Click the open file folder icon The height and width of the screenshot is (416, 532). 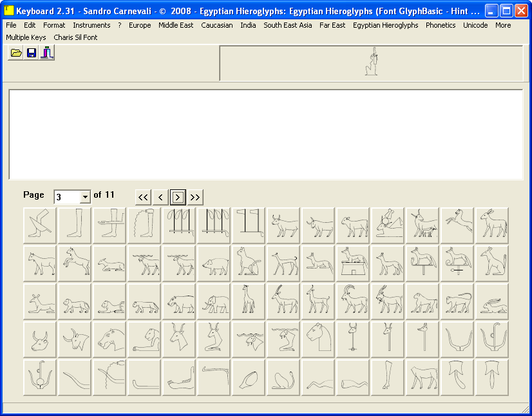[15, 53]
